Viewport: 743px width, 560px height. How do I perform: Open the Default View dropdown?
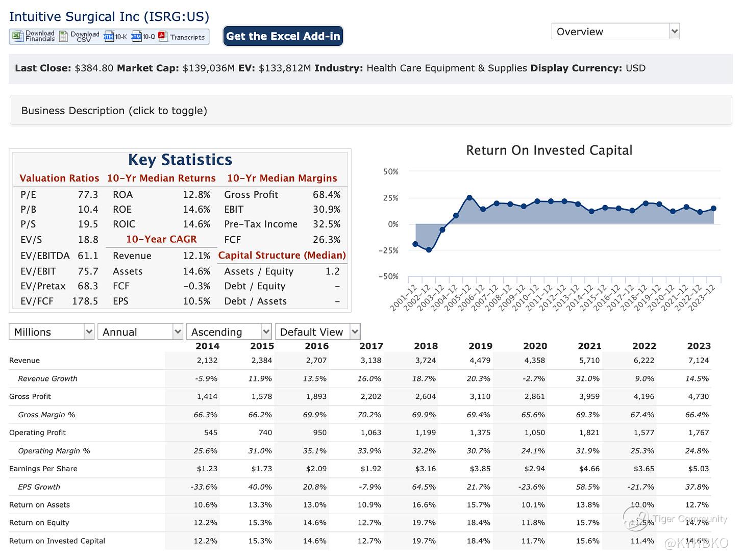point(317,332)
